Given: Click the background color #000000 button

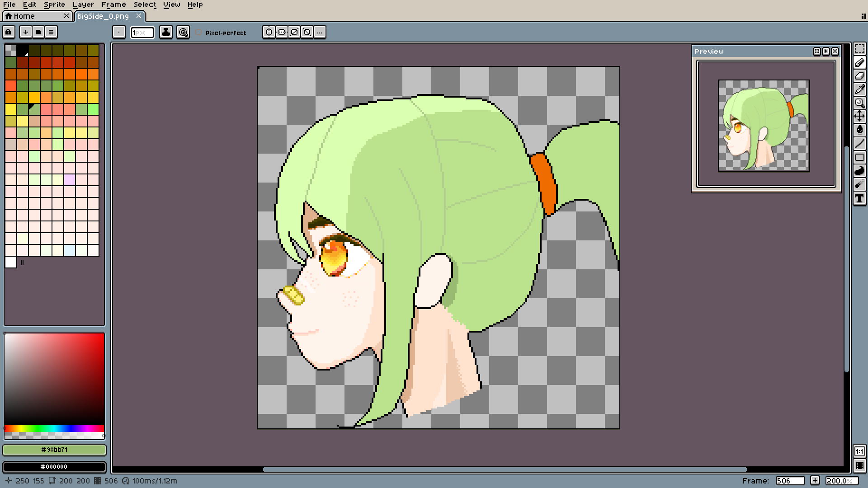Looking at the screenshot, I should 54,467.
